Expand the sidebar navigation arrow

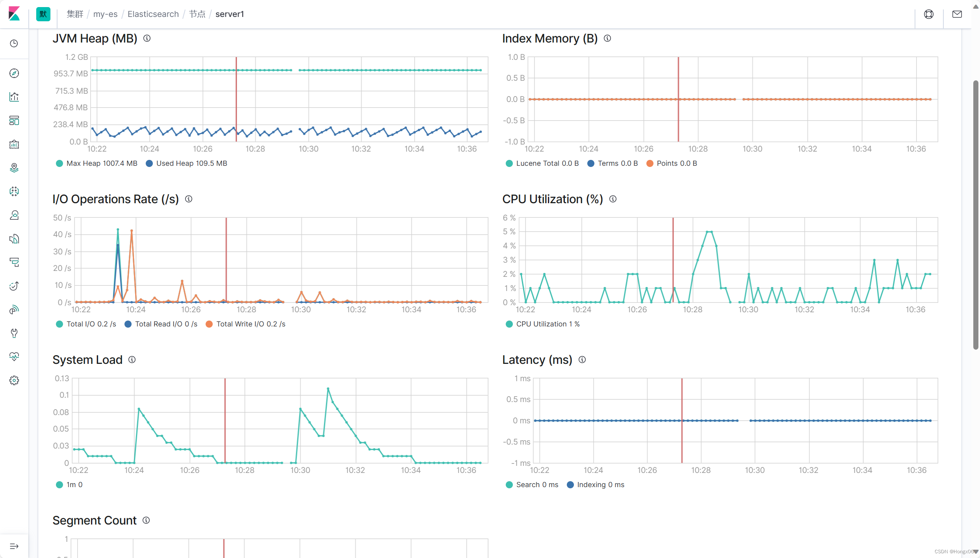coord(14,546)
